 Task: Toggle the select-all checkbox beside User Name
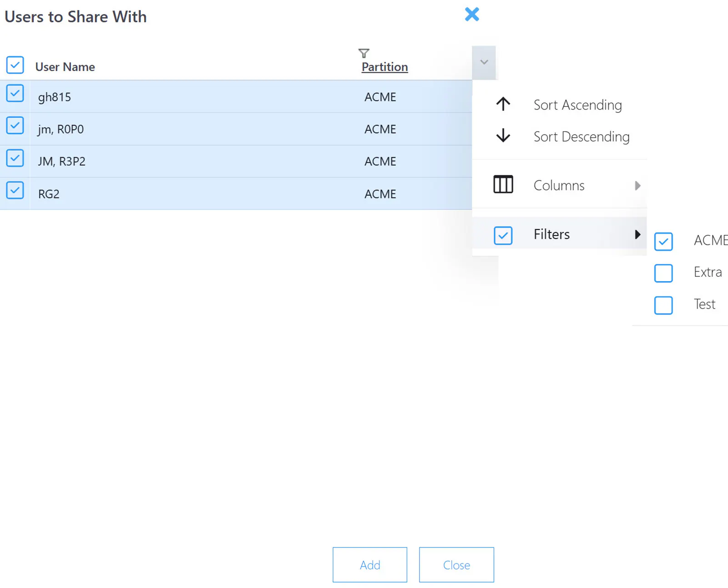tap(15, 65)
